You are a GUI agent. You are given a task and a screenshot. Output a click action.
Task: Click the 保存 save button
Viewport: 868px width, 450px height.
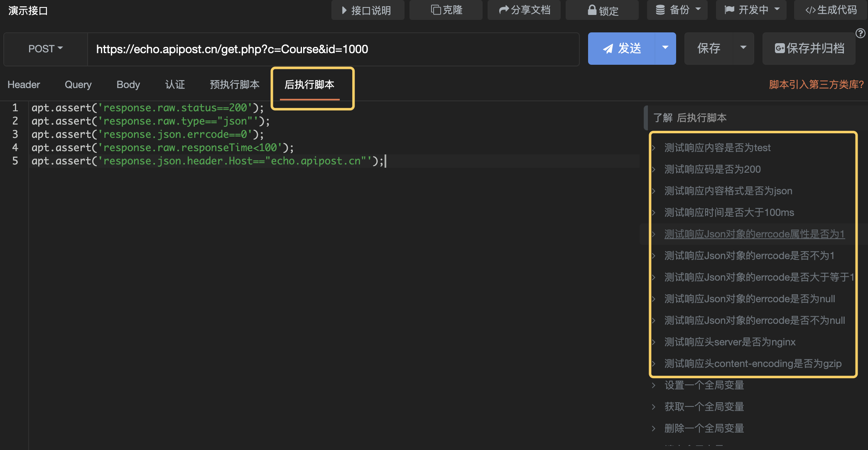(709, 49)
